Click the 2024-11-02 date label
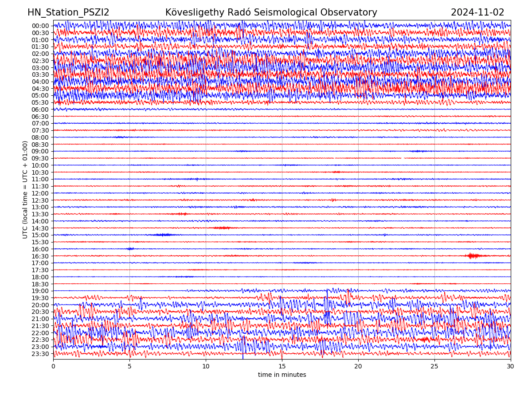 pyautogui.click(x=477, y=12)
